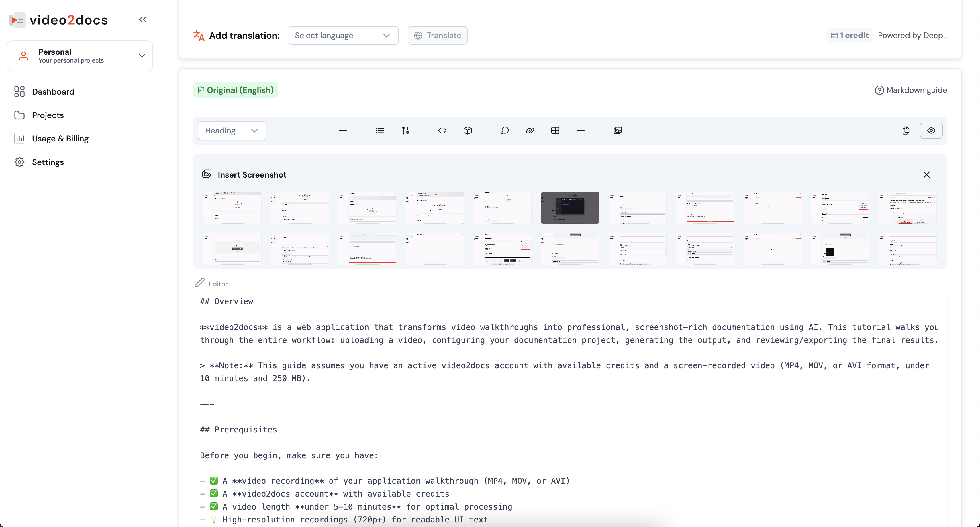Open the Heading dropdown

tap(232, 131)
